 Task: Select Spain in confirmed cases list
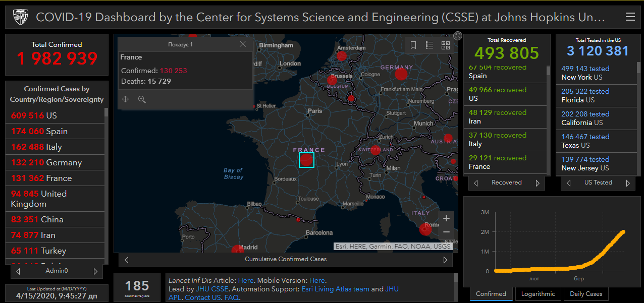[55, 131]
